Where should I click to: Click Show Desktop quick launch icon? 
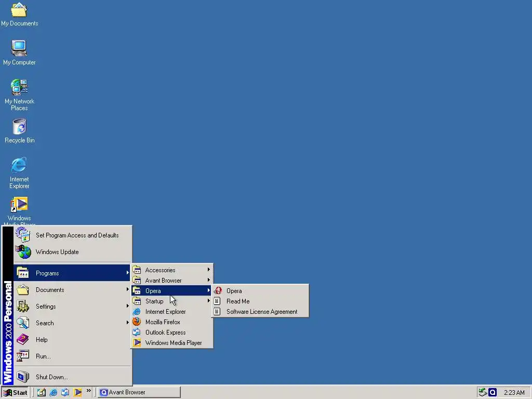tap(42, 392)
